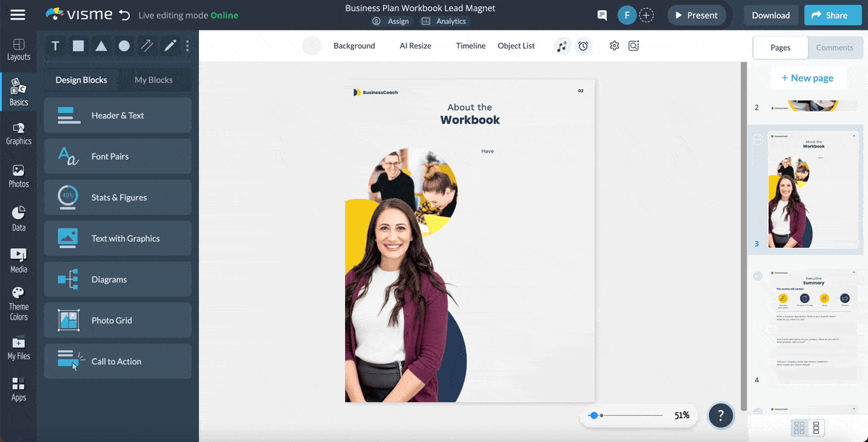Open the add audio icon
The height and width of the screenshot is (442, 868).
563,46
